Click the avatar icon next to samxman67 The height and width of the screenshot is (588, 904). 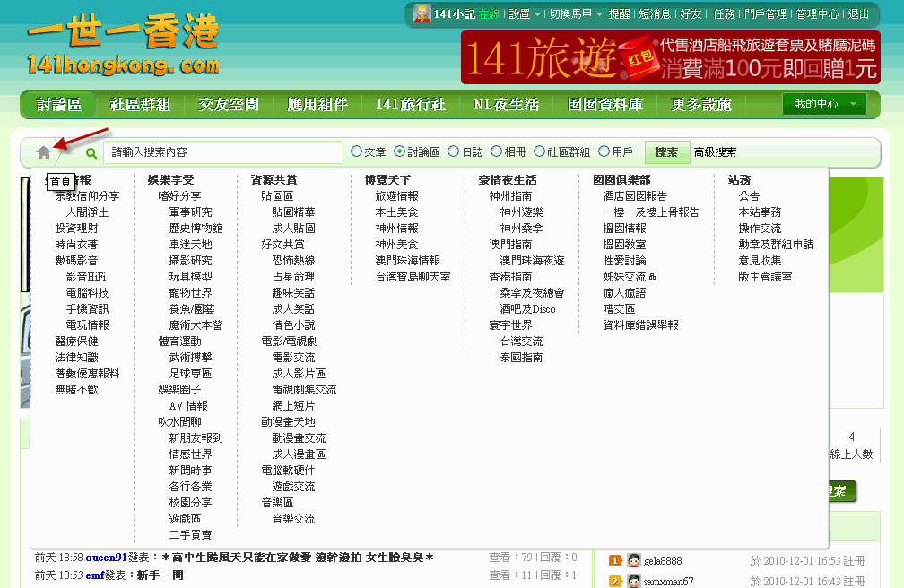tap(633, 582)
